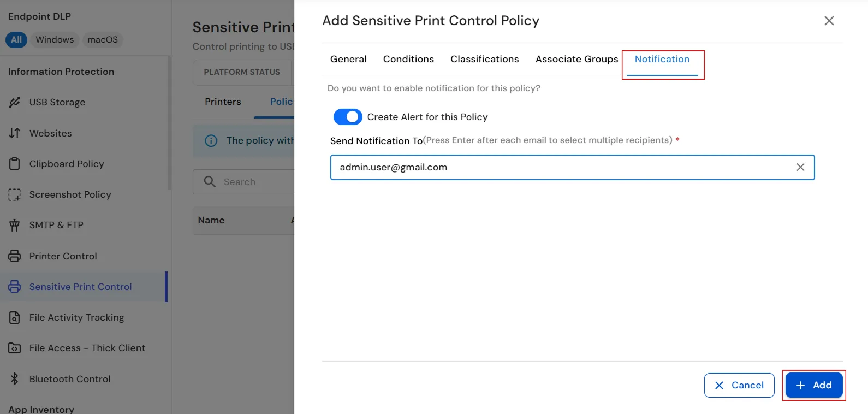Click the Cancel button
The width and height of the screenshot is (868, 414).
click(x=739, y=385)
